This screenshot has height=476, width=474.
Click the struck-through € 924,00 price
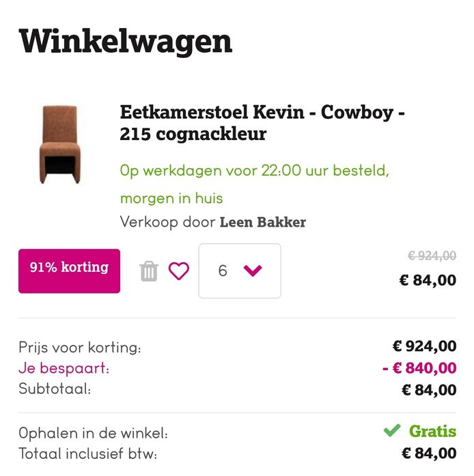click(x=432, y=256)
